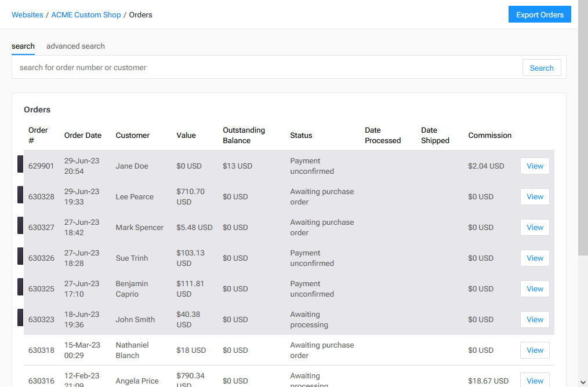The image size is (588, 387).
Task: Switch to the advanced search tab
Action: point(75,46)
